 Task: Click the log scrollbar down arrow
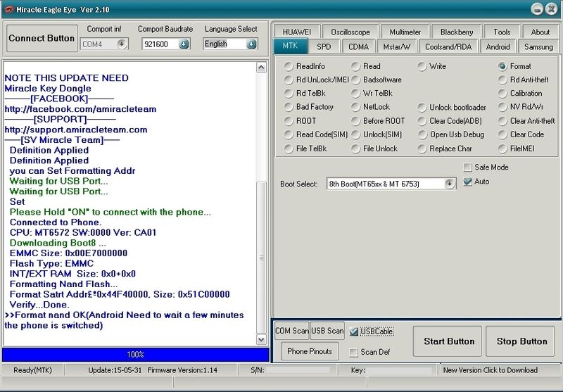261,339
